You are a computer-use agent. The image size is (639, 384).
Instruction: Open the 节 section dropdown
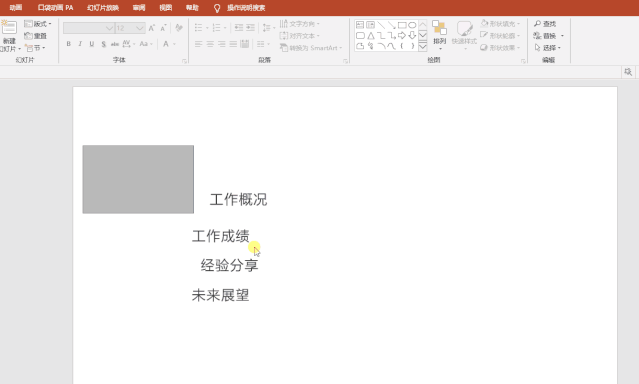click(35, 48)
